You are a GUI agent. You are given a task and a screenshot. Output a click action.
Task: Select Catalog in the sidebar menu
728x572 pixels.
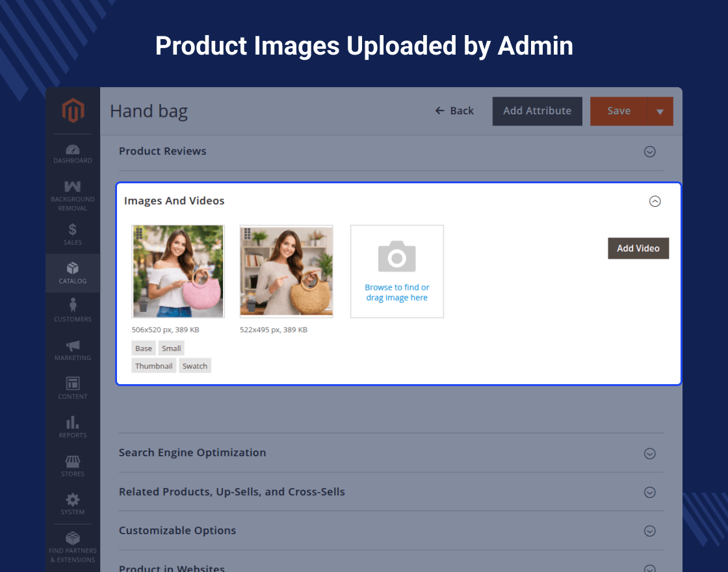[73, 272]
